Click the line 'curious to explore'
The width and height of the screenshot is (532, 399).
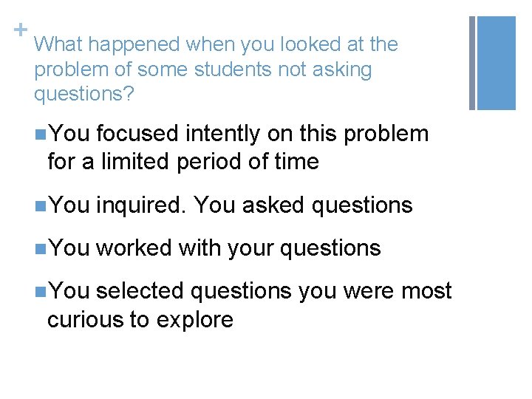coord(140,319)
